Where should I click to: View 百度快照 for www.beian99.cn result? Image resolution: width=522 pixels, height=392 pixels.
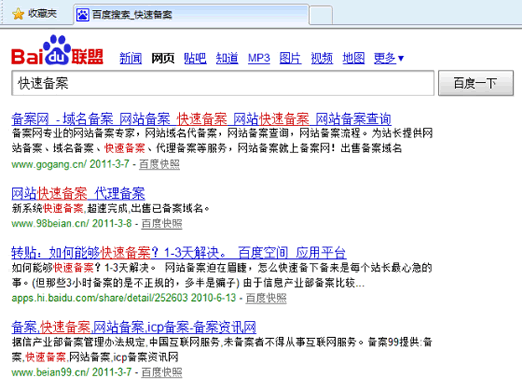click(162, 372)
